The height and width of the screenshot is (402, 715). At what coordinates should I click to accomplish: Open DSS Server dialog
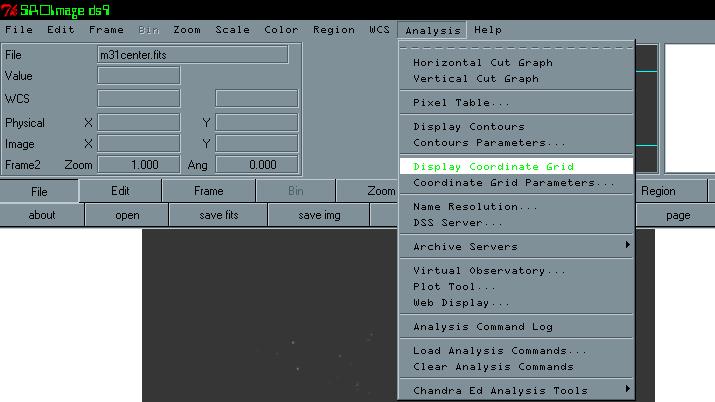pyautogui.click(x=517, y=222)
